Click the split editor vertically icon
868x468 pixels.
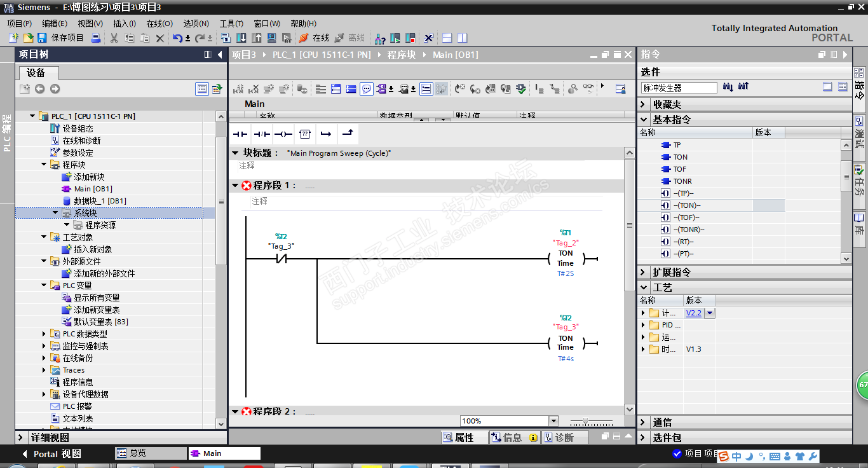463,38
